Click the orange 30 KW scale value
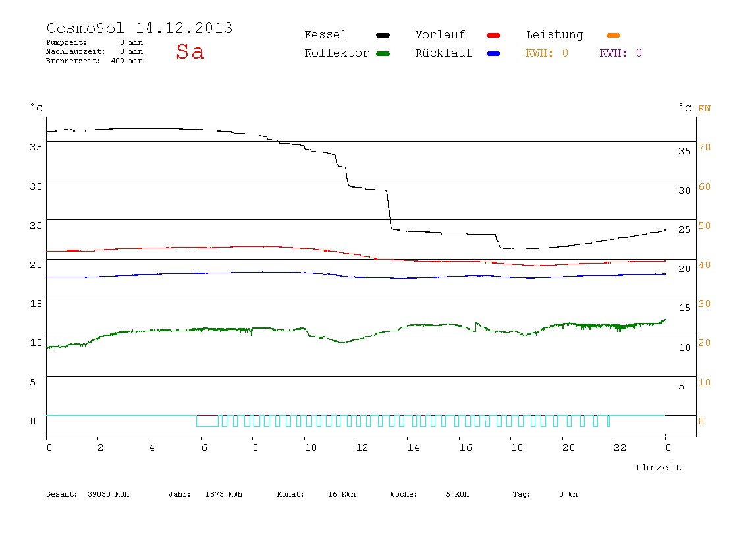The height and width of the screenshot is (535, 756). [705, 304]
